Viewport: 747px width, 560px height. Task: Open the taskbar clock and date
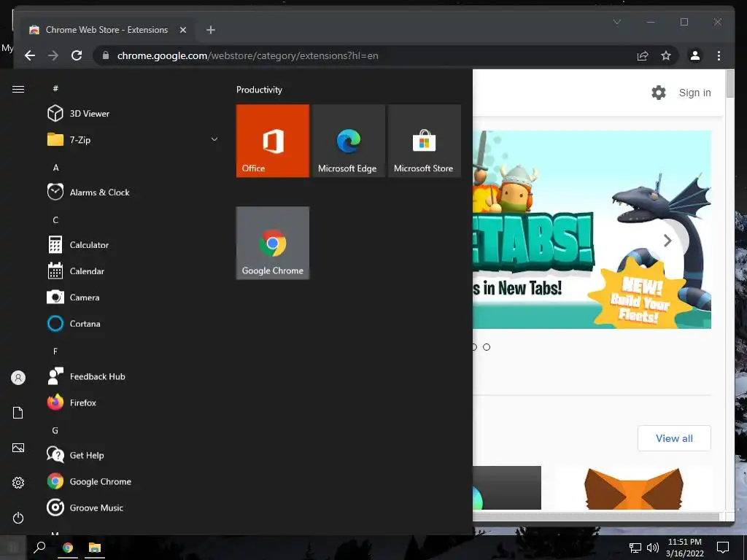(x=684, y=548)
